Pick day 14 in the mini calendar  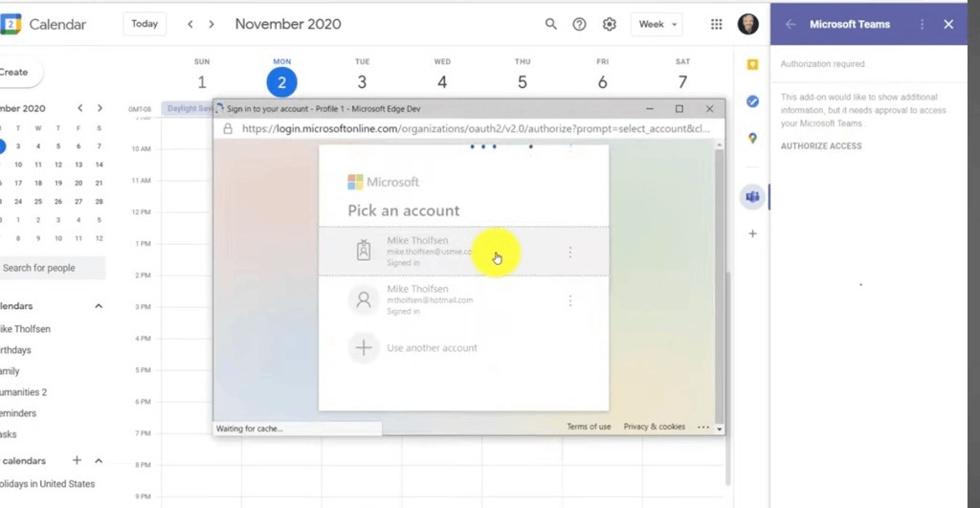[99, 165]
